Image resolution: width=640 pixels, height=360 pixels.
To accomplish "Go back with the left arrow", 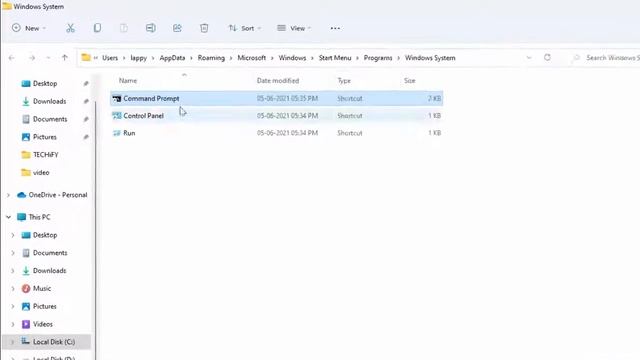I will 11,58.
